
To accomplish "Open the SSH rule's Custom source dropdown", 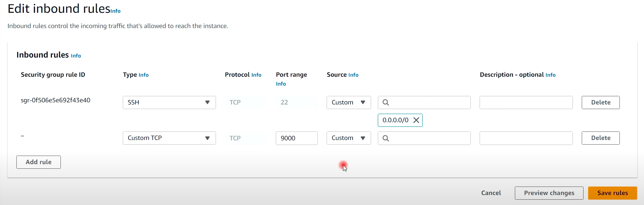I will [349, 102].
